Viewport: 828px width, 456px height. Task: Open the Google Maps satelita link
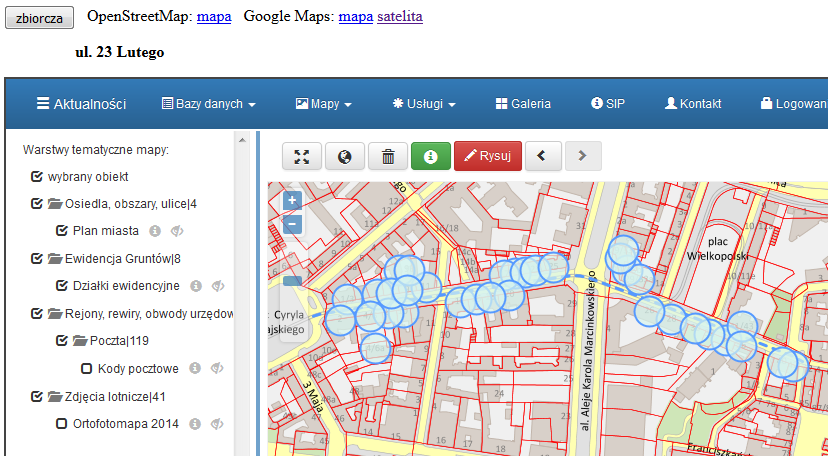click(399, 17)
